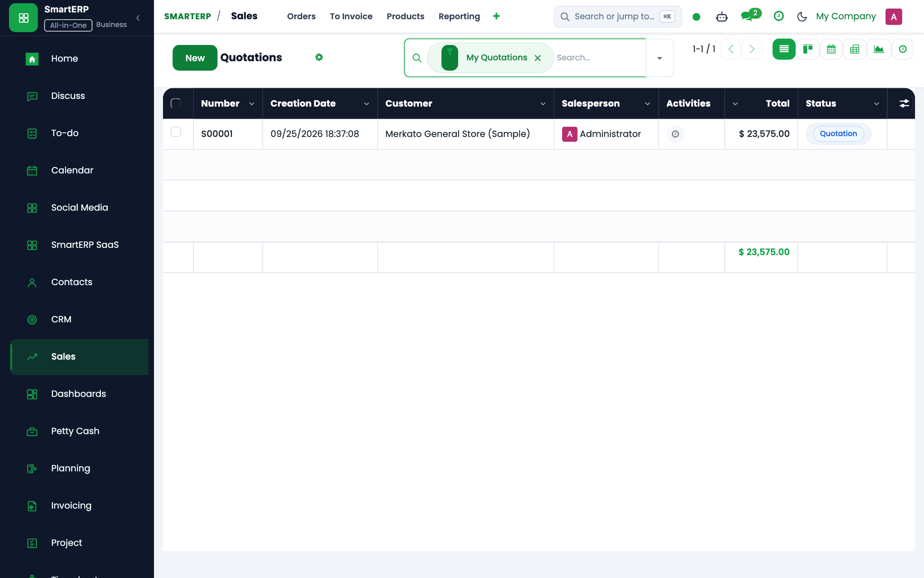
Task: Switch to the pivot table view
Action: click(855, 49)
